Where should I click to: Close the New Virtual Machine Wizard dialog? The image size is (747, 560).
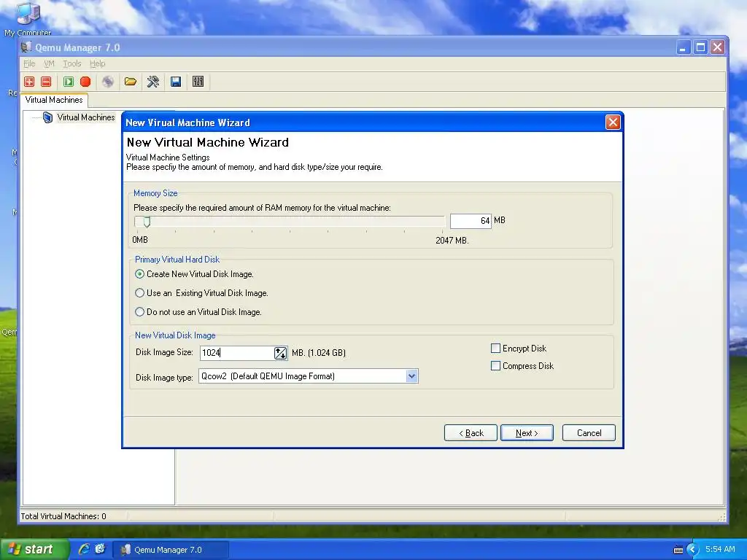click(613, 122)
